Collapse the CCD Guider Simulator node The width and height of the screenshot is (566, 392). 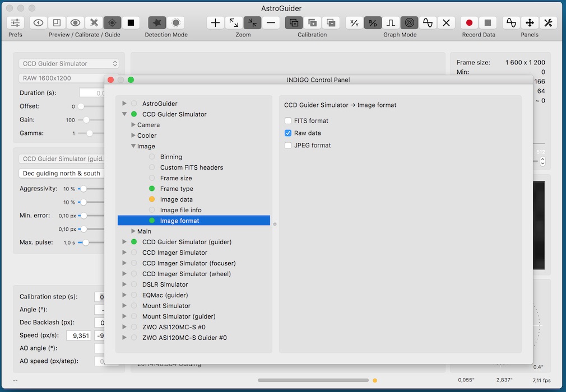tap(124, 114)
